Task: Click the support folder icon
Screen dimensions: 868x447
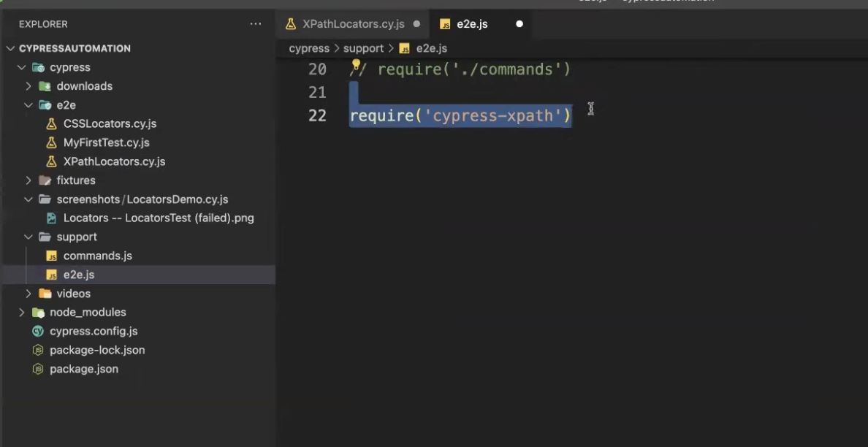Action: pyautogui.click(x=45, y=237)
